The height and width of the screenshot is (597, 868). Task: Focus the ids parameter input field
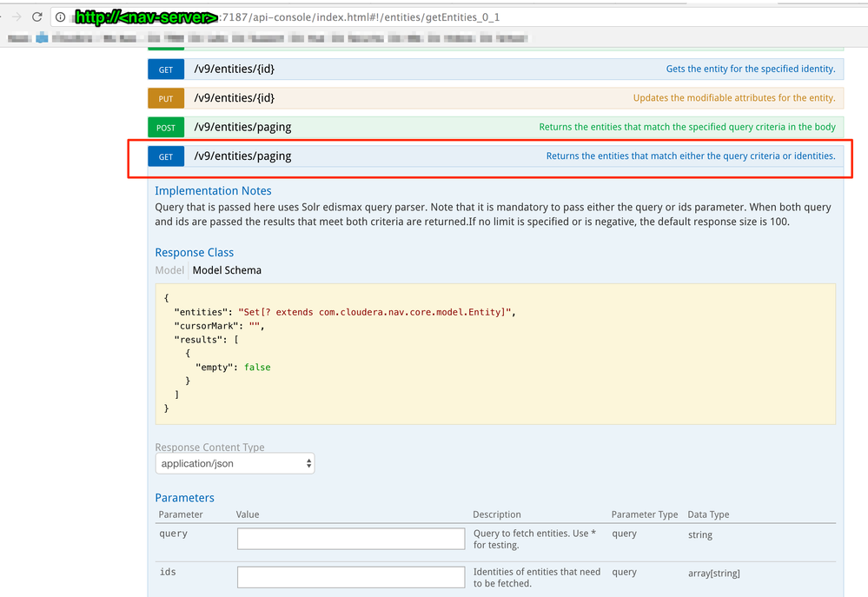tap(351, 577)
